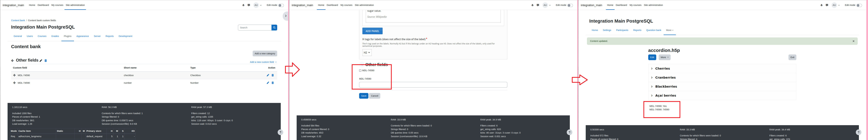Open the Participants tab in right screenshot
868x140 pixels.
(622, 30)
